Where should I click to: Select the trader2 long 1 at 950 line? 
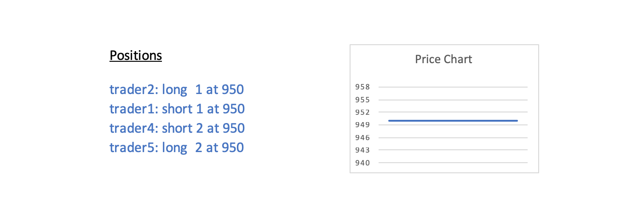[x=177, y=89]
